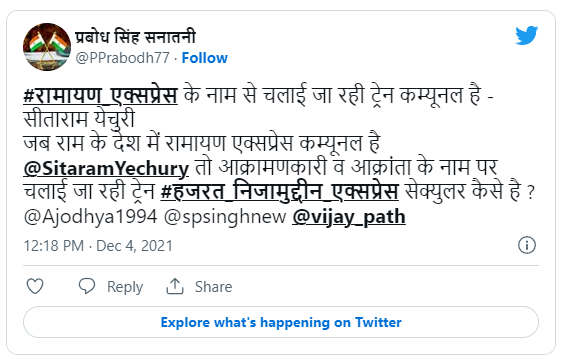Open the #रामायण_एक्सप्रेस hashtag
574x362 pixels.
coord(100,96)
